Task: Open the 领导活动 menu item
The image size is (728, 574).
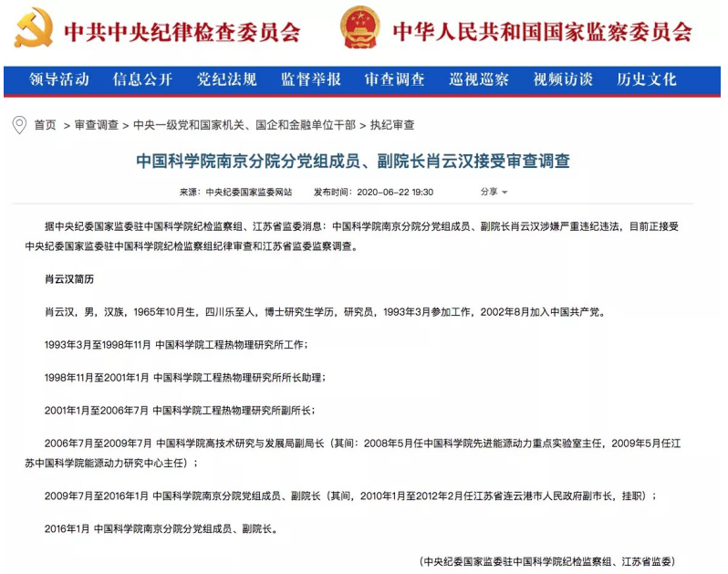Action: [59, 79]
